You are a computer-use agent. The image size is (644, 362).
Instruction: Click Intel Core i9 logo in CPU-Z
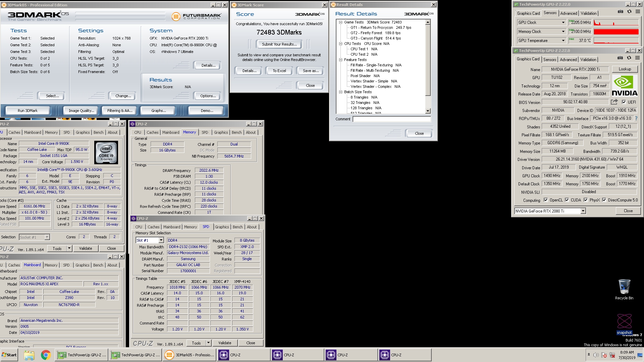tap(107, 153)
